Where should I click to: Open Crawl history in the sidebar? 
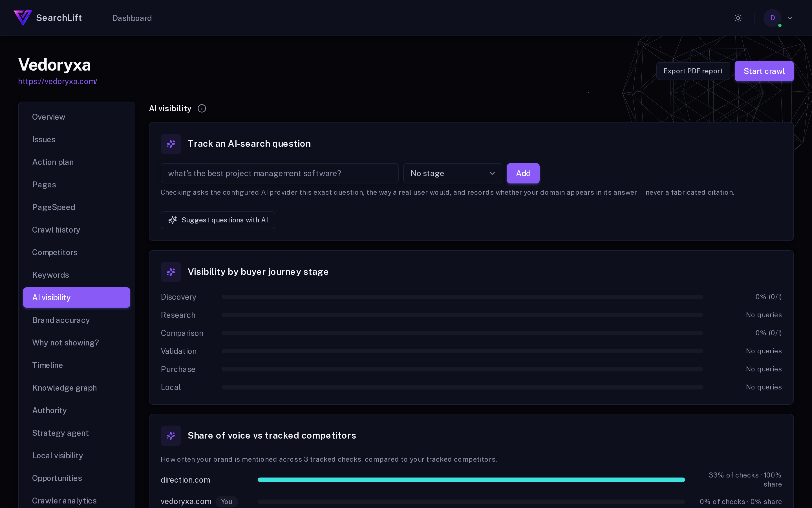(76, 230)
